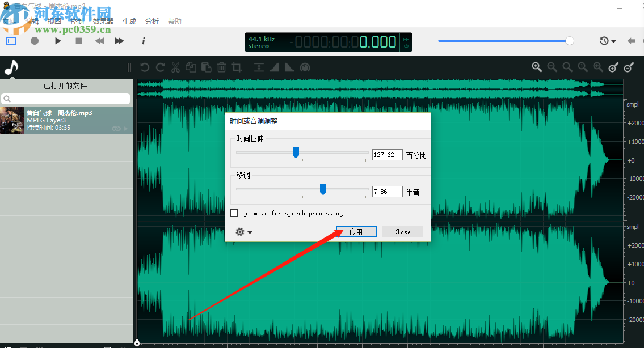Open the gear presets dropdown in dialog
Image resolution: width=644 pixels, height=348 pixels.
click(243, 232)
